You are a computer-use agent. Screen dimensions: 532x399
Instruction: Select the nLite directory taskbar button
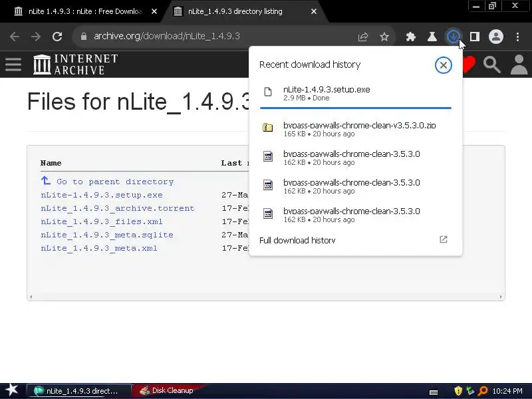79,391
